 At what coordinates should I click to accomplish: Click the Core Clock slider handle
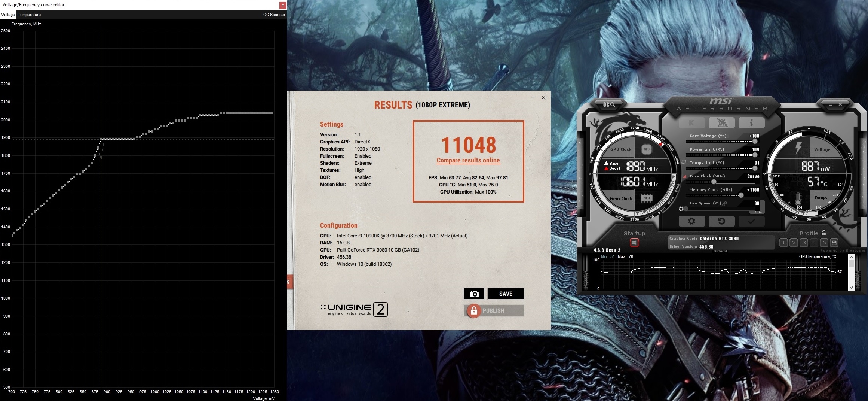coord(714,182)
